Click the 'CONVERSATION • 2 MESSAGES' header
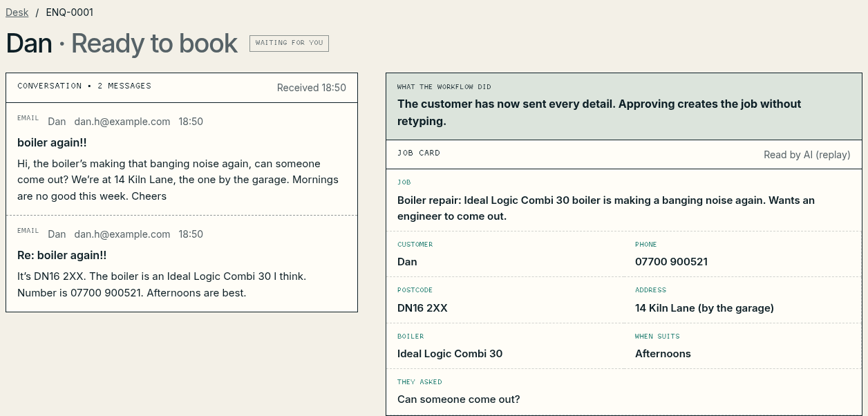 (84, 86)
